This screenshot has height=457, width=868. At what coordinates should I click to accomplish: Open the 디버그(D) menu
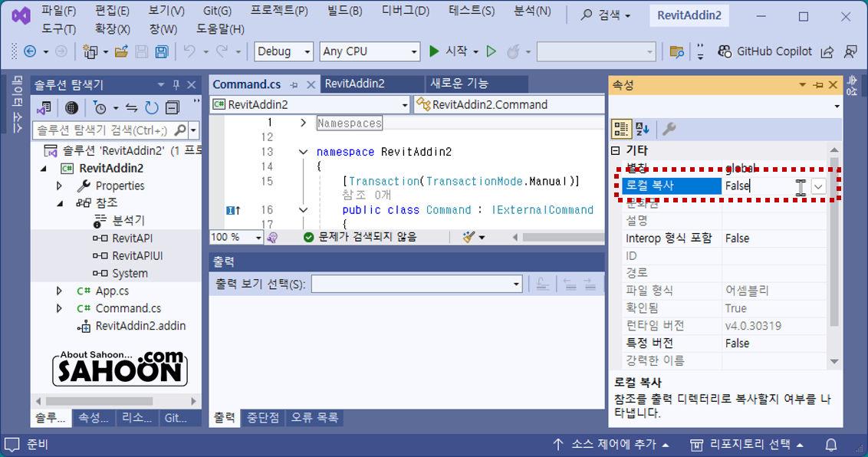pyautogui.click(x=405, y=11)
